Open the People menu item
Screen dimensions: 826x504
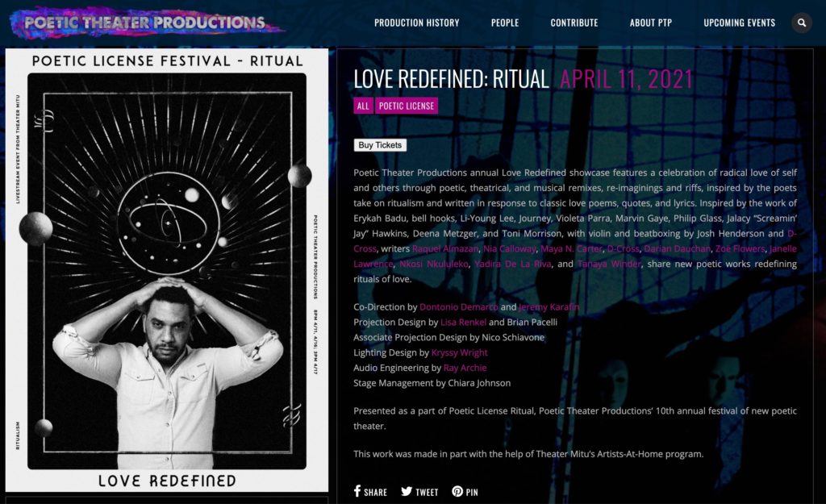(x=505, y=23)
